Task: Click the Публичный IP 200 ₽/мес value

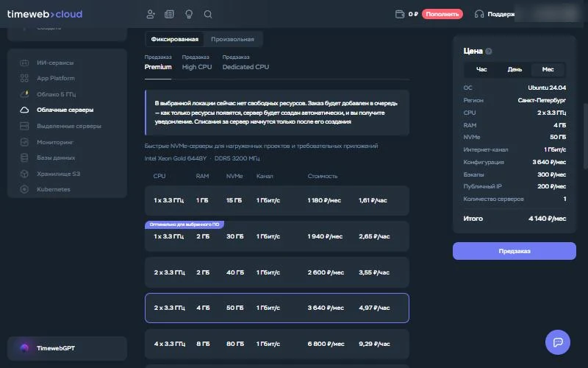Action: tap(551, 186)
